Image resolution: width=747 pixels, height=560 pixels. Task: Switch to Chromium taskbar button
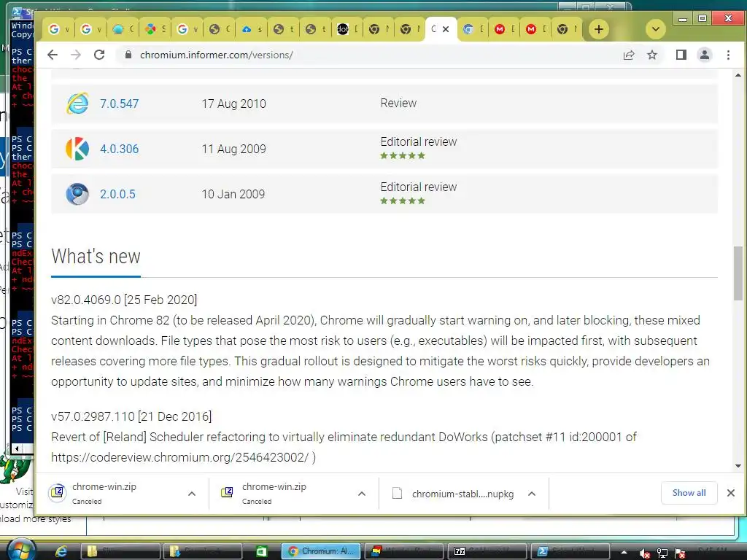(321, 551)
